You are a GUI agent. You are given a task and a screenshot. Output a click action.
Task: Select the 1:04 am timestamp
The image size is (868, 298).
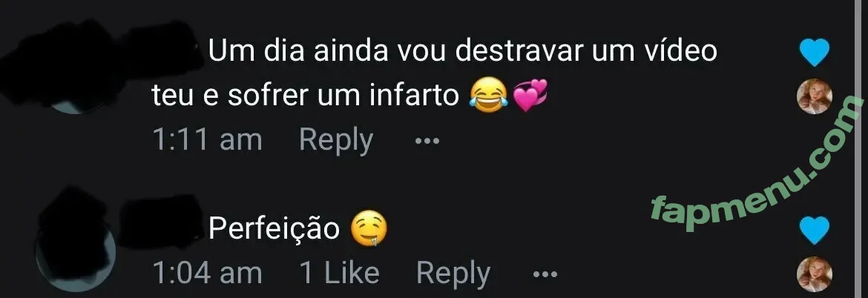tap(206, 273)
